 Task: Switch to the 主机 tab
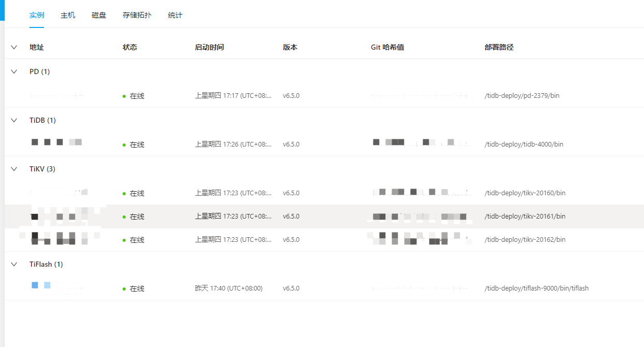click(68, 16)
